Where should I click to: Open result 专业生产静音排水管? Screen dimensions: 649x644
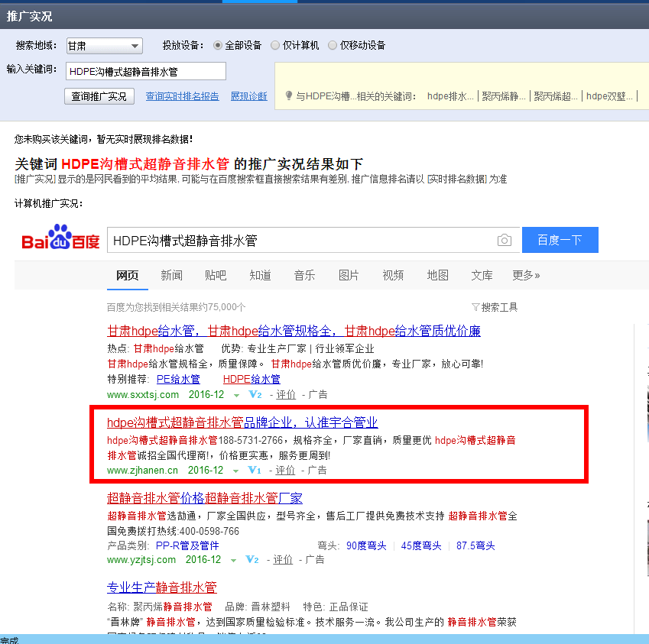(x=162, y=587)
